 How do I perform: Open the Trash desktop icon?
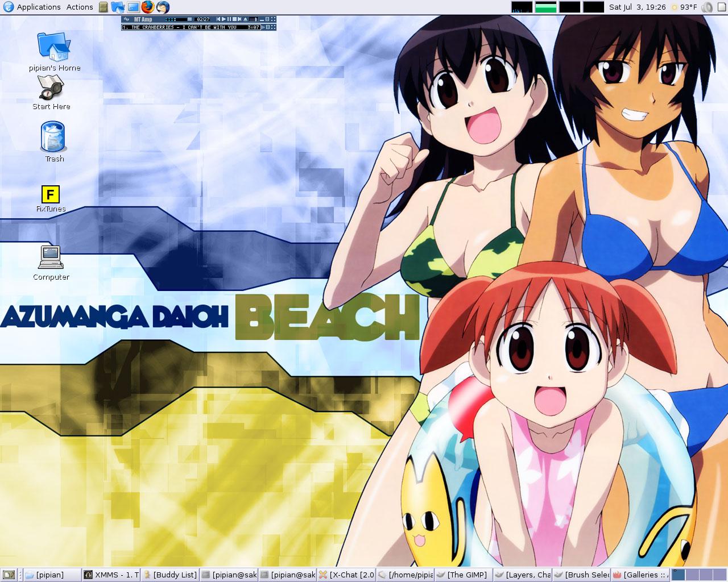coord(54,142)
